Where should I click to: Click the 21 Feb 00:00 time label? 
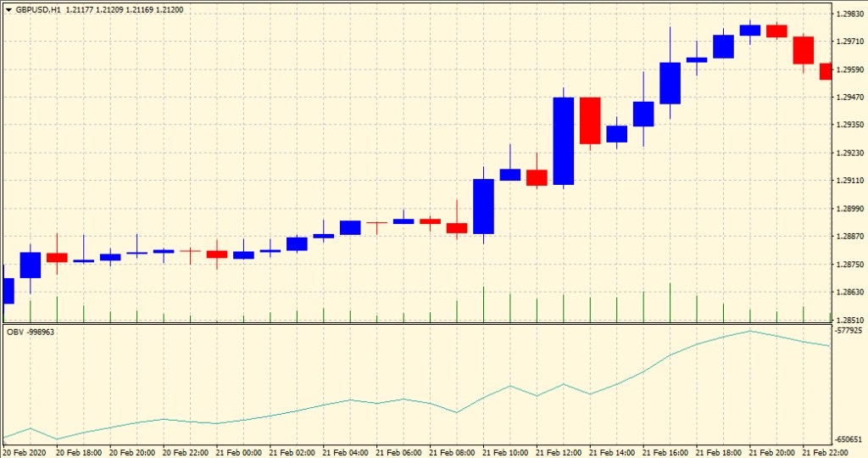(238, 452)
